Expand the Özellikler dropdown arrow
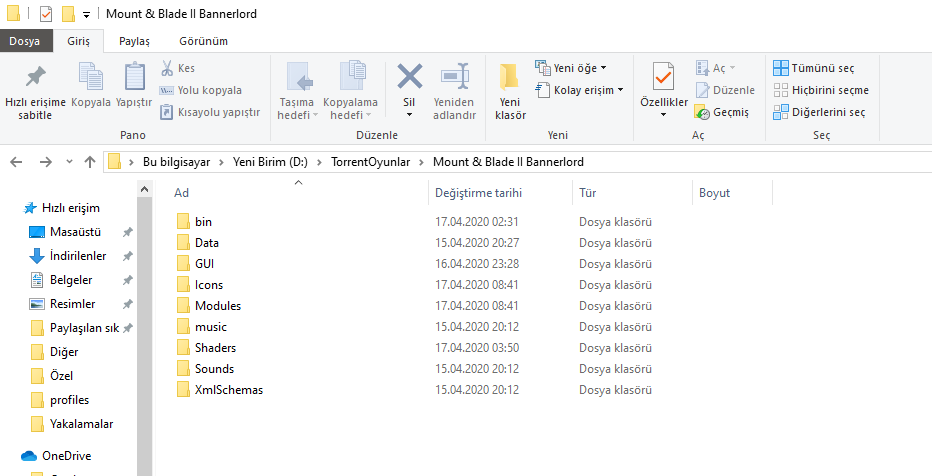Image resolution: width=932 pixels, height=476 pixels. pyautogui.click(x=663, y=115)
